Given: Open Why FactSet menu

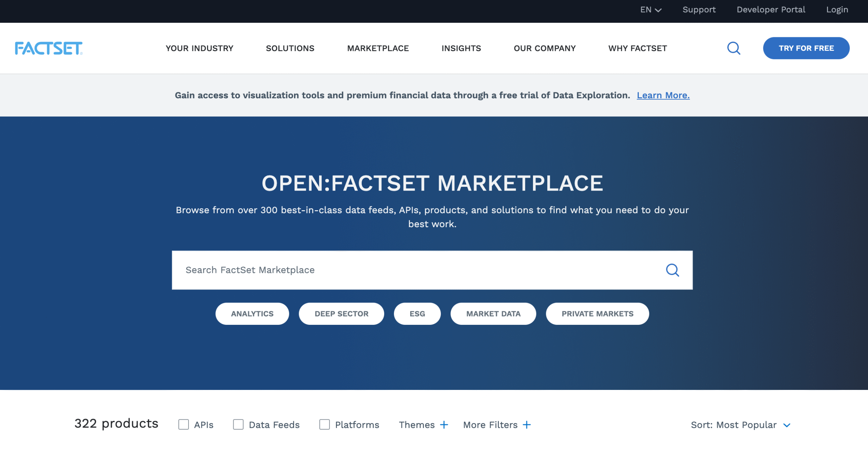Looking at the screenshot, I should click(x=637, y=48).
